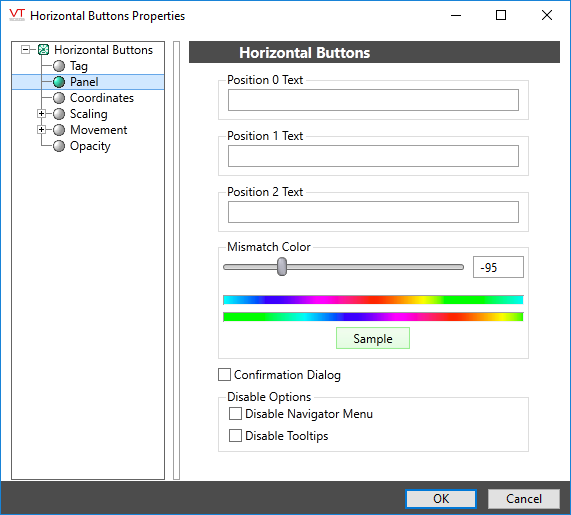Click the Tag node sphere icon

pos(59,66)
